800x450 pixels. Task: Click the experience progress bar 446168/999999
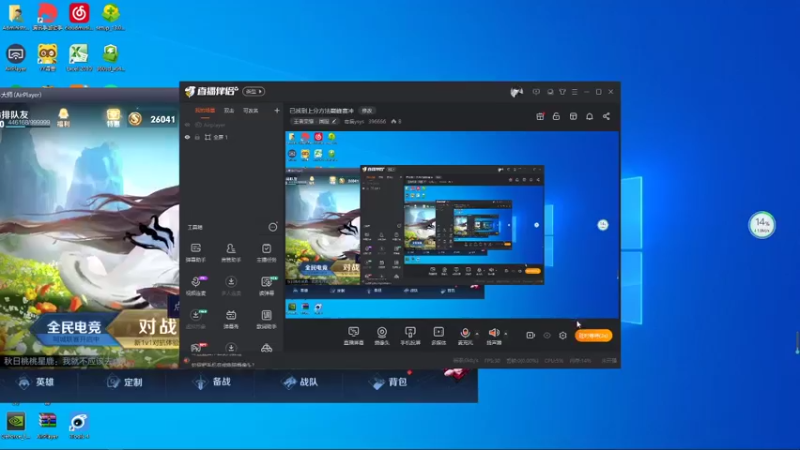point(27,123)
